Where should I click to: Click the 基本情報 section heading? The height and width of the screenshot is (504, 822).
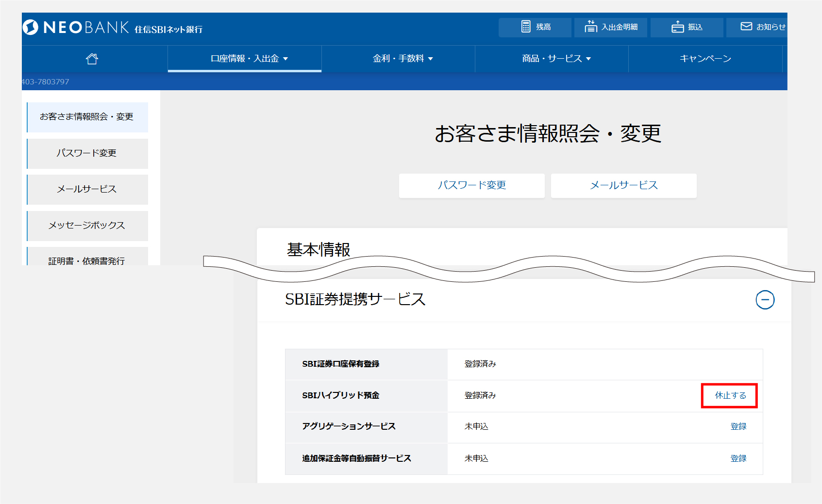point(319,250)
